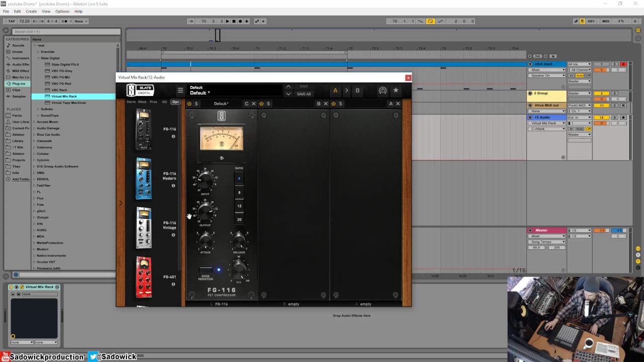Screen dimensions: 644x362
Task: Switch to the Harm module category tab
Action: 131,102
